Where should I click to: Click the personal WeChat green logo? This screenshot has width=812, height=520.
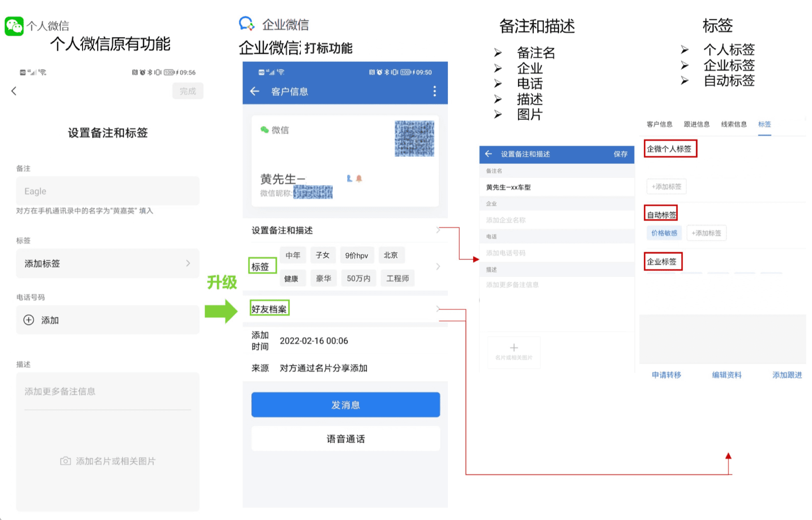click(14, 26)
